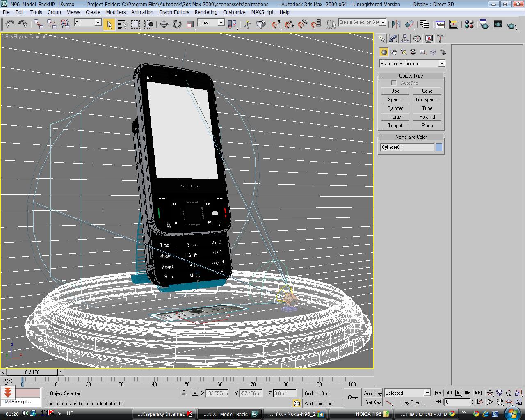Enable the AutoGrid checkbox

click(394, 83)
